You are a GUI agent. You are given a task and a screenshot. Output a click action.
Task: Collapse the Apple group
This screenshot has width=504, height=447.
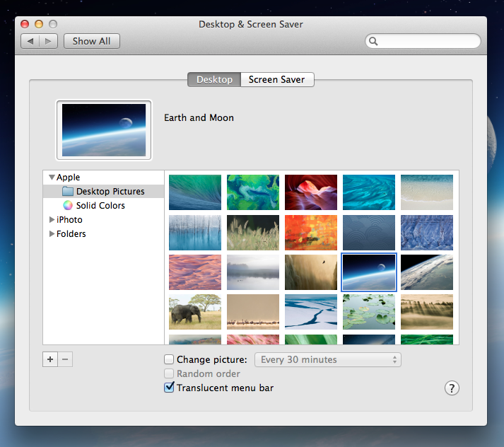[52, 178]
